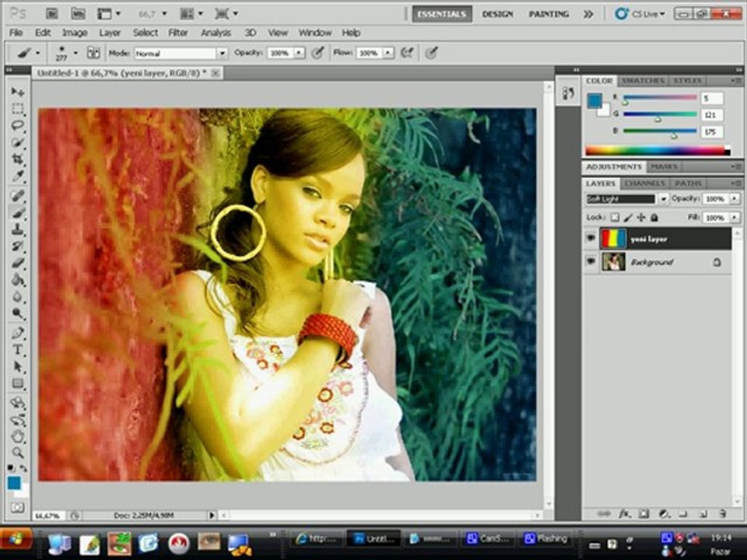
Task: Click the color spectrum ramp
Action: point(658,151)
